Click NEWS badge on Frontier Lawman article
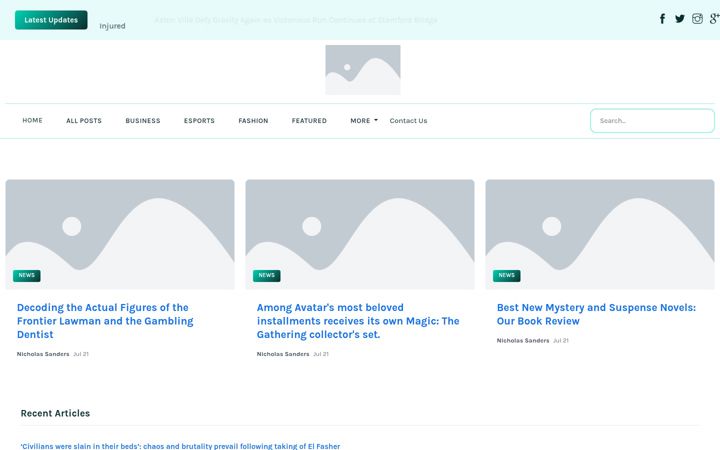This screenshot has width=720, height=450. 27,276
